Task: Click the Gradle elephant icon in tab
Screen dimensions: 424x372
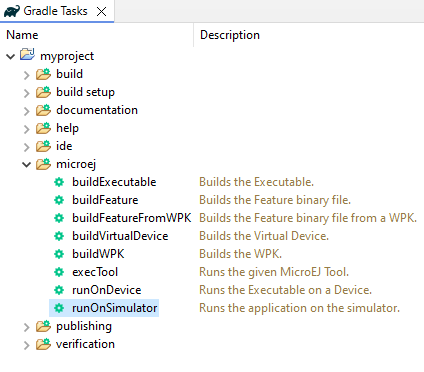Action: (x=12, y=11)
